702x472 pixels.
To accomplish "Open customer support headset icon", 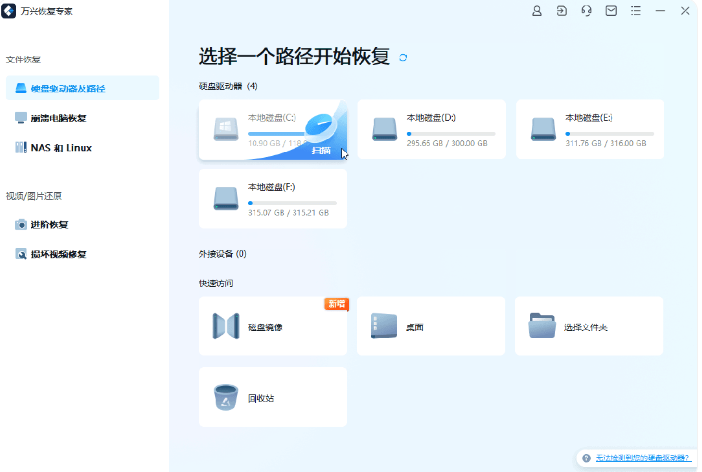I will click(586, 11).
